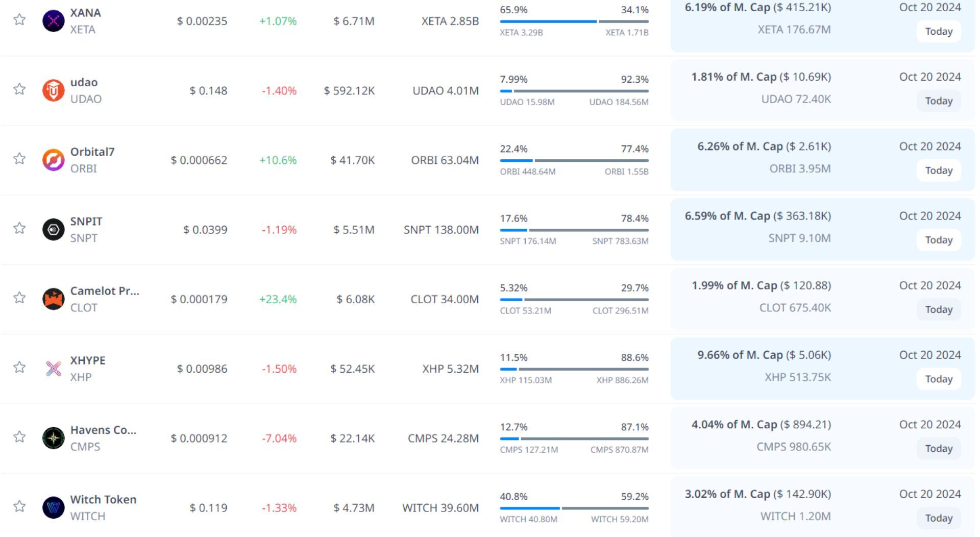Click the udao token logo icon

coord(53,90)
